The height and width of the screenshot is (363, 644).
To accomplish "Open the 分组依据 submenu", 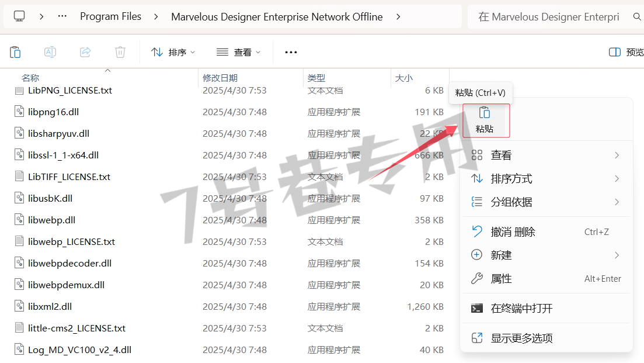I will point(546,202).
